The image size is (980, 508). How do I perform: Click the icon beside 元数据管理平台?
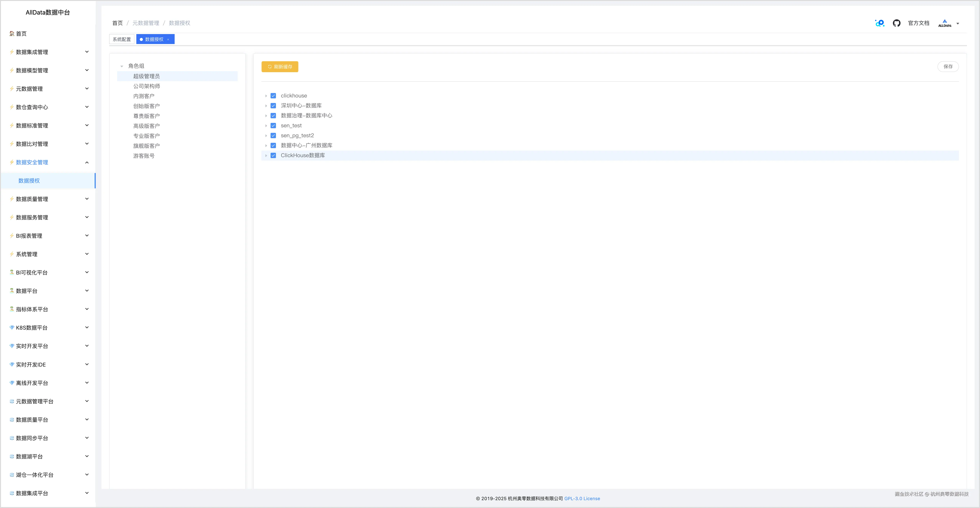coord(12,401)
